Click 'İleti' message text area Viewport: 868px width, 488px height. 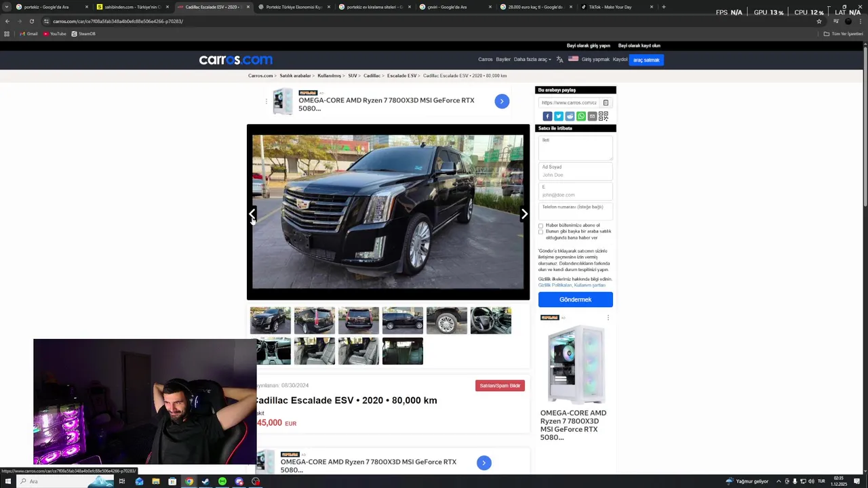[x=576, y=148]
